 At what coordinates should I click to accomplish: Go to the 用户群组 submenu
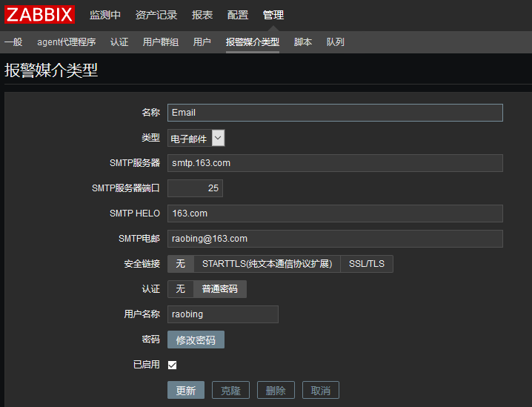(161, 42)
